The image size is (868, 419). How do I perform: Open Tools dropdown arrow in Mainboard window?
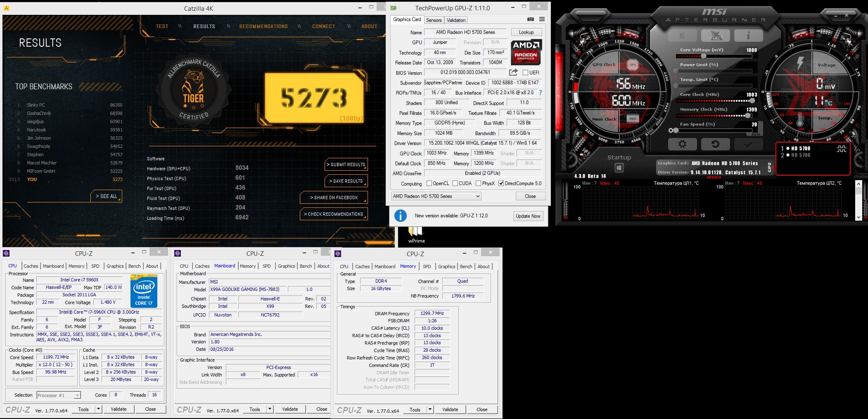point(270,409)
